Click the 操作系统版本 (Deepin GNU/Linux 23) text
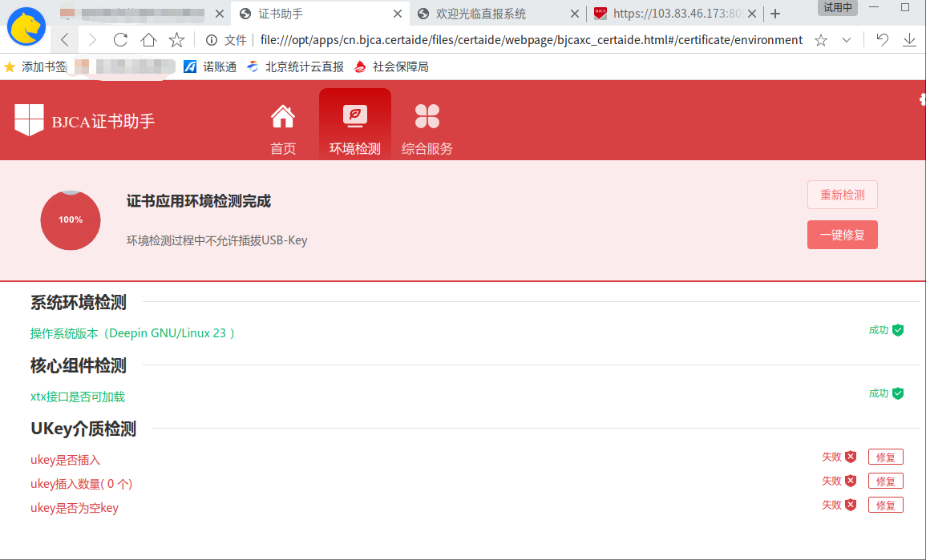The height and width of the screenshot is (560, 926). tap(133, 333)
